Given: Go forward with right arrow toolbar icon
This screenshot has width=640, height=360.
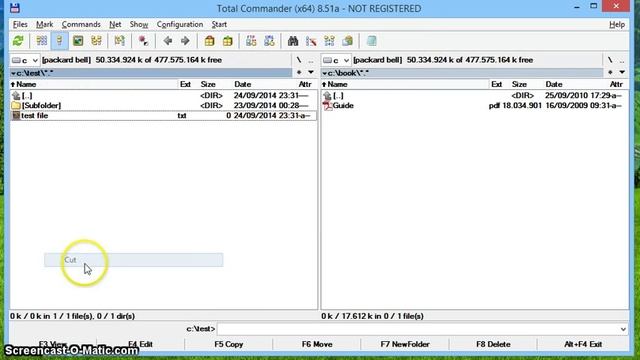Looking at the screenshot, I should point(185,41).
